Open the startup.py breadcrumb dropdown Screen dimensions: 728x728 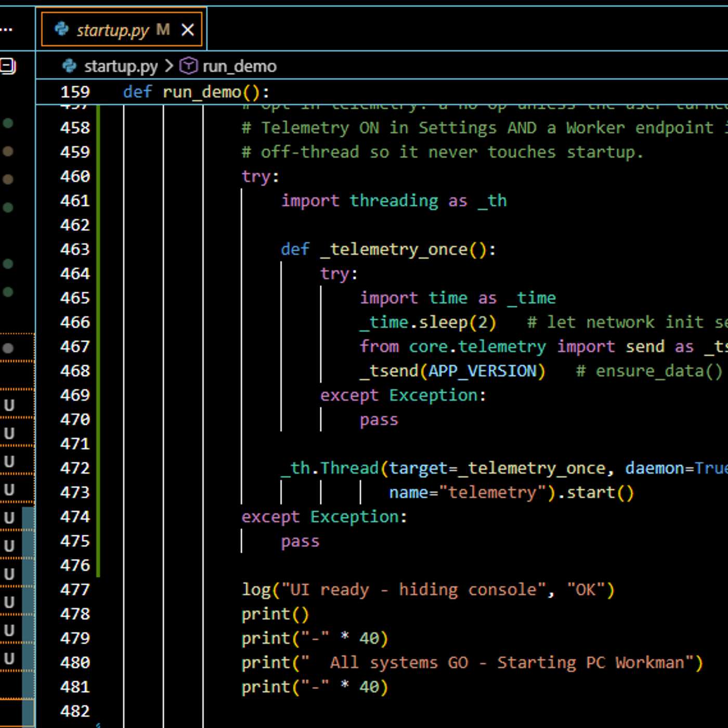pyautogui.click(x=121, y=66)
